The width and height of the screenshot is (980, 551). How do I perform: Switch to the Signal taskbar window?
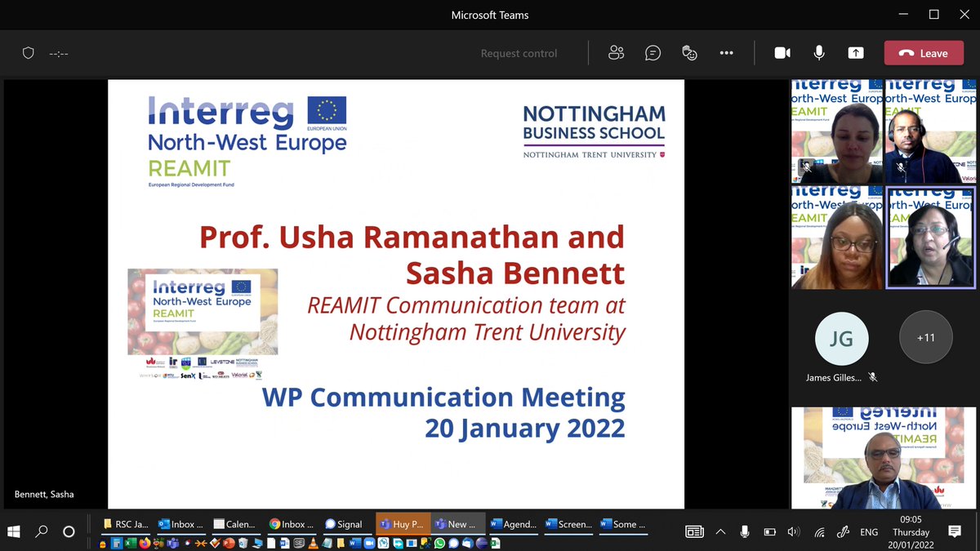(x=349, y=523)
